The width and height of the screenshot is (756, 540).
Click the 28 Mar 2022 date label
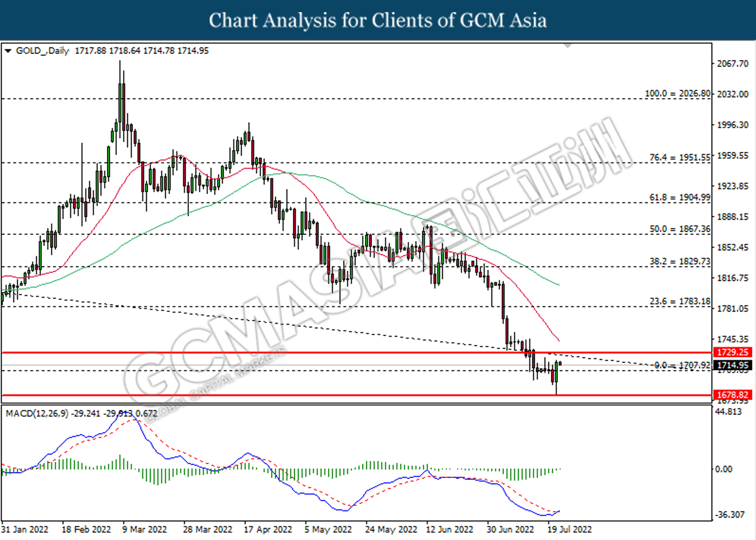(x=208, y=529)
